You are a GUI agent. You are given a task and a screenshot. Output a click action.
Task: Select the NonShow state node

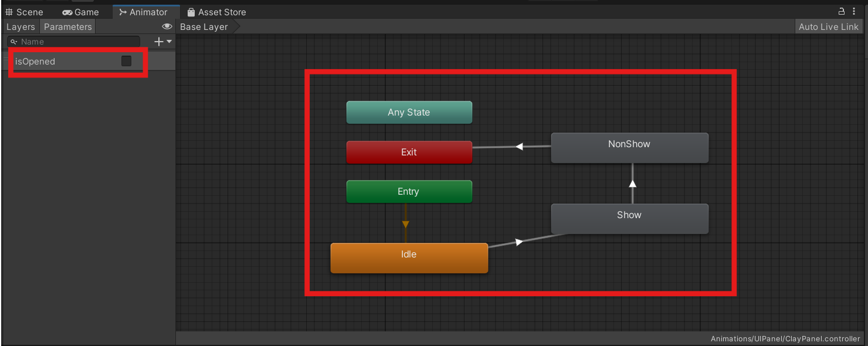(629, 148)
